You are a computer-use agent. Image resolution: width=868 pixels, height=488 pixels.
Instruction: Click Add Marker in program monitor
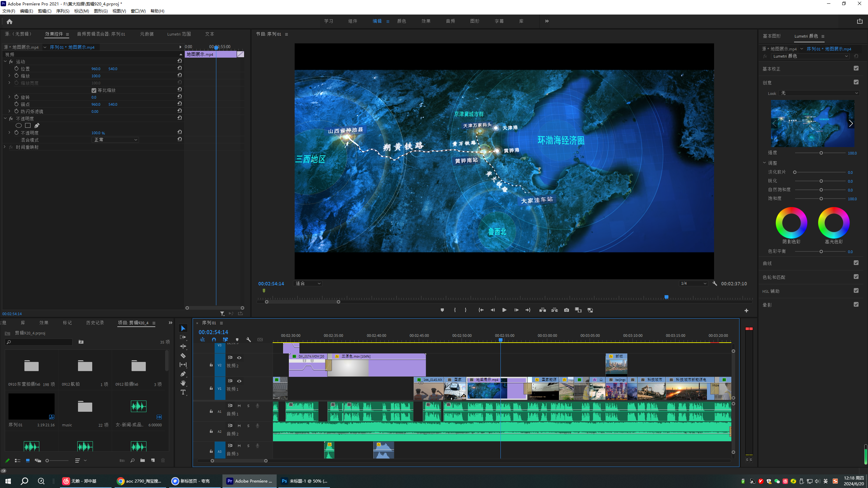point(442,310)
